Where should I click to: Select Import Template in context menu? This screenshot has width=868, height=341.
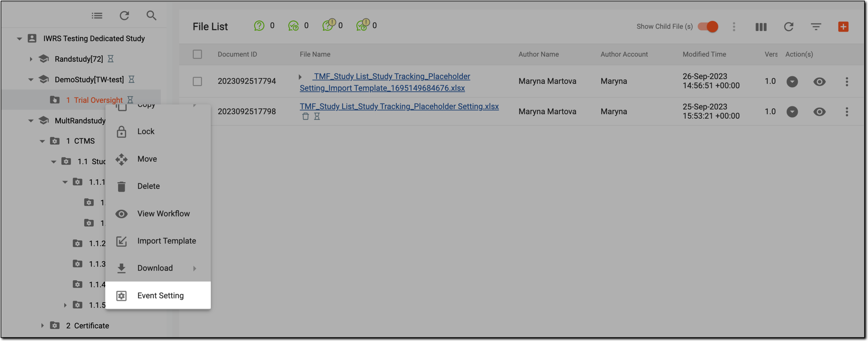(158, 241)
